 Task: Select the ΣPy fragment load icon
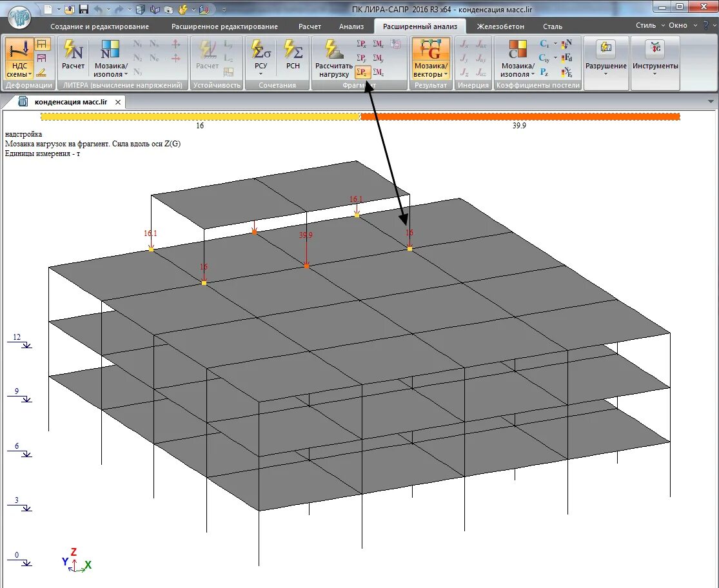[x=362, y=58]
